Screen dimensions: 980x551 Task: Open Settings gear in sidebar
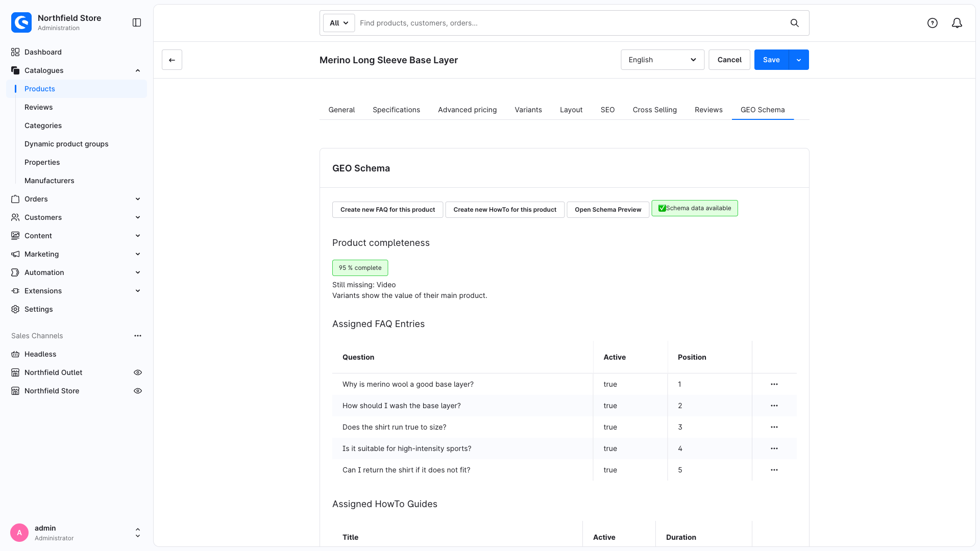click(15, 309)
